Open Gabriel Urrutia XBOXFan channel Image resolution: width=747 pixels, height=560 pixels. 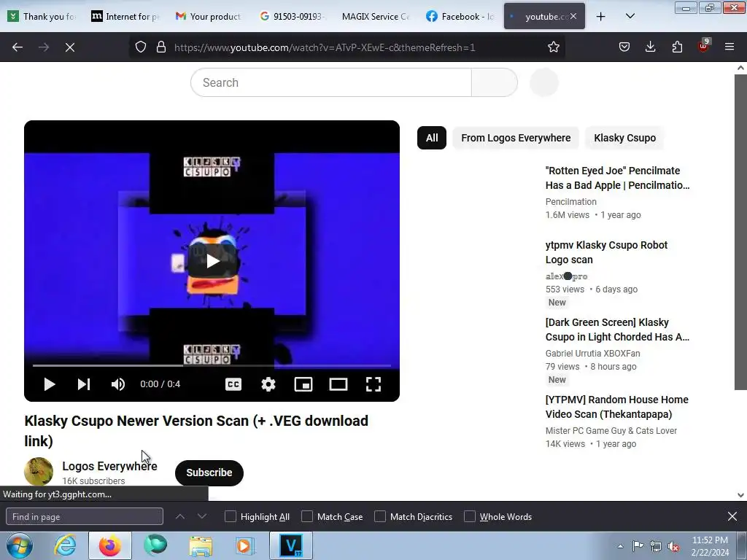coord(592,354)
